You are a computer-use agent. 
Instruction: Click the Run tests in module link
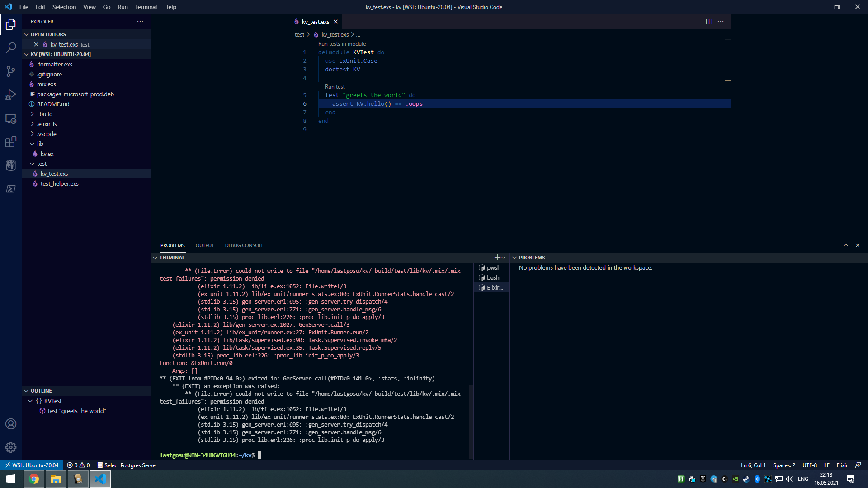coord(342,44)
